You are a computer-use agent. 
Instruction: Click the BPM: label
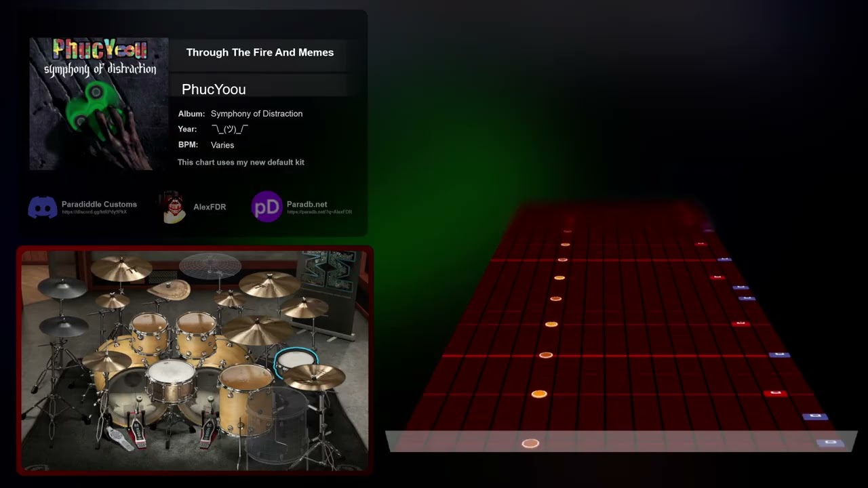pos(188,145)
